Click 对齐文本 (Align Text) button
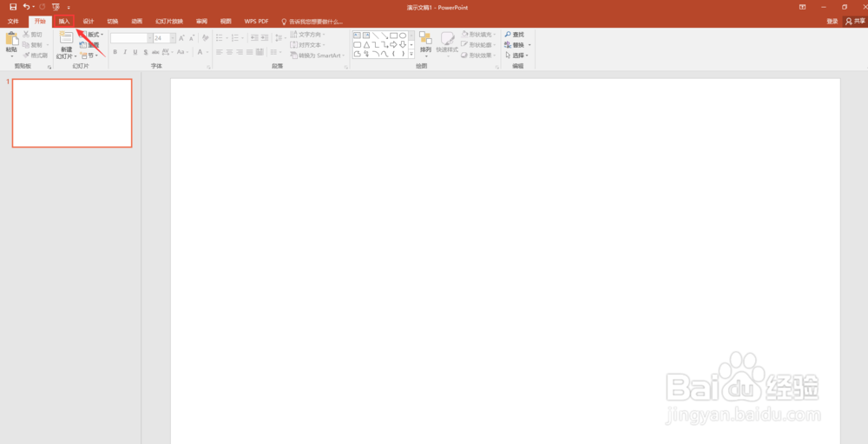This screenshot has height=444, width=868. (x=308, y=45)
